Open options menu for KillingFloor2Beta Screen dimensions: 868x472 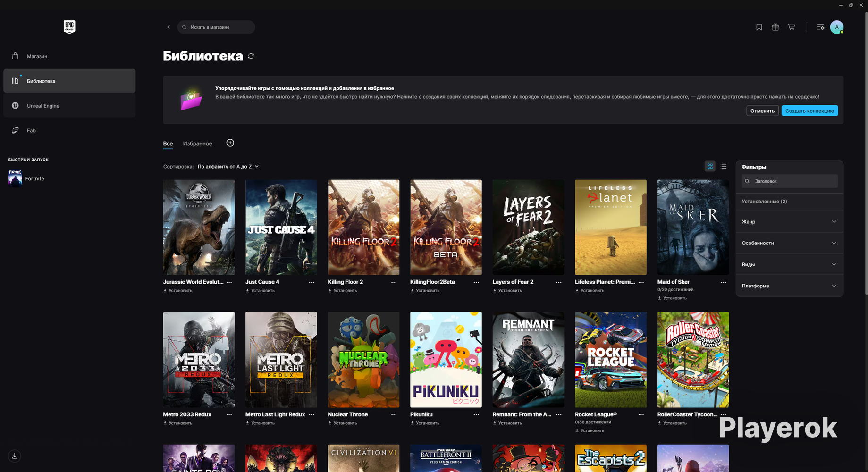pyautogui.click(x=476, y=282)
